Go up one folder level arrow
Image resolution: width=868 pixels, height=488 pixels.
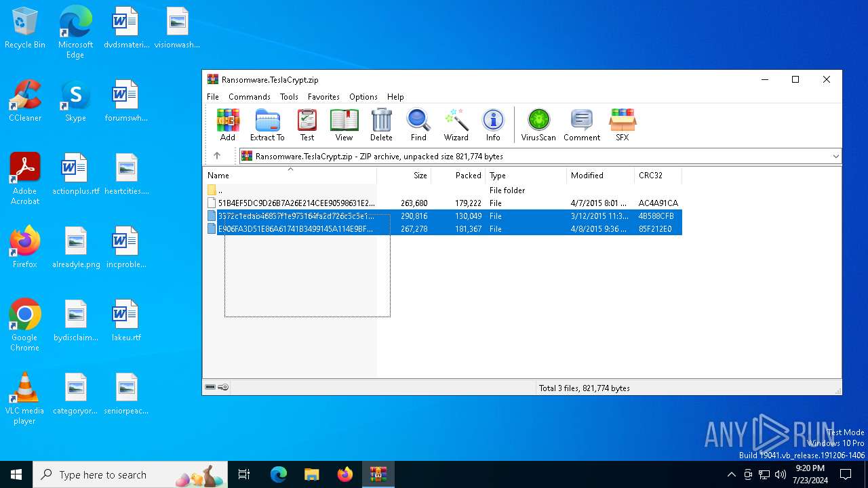tap(217, 156)
